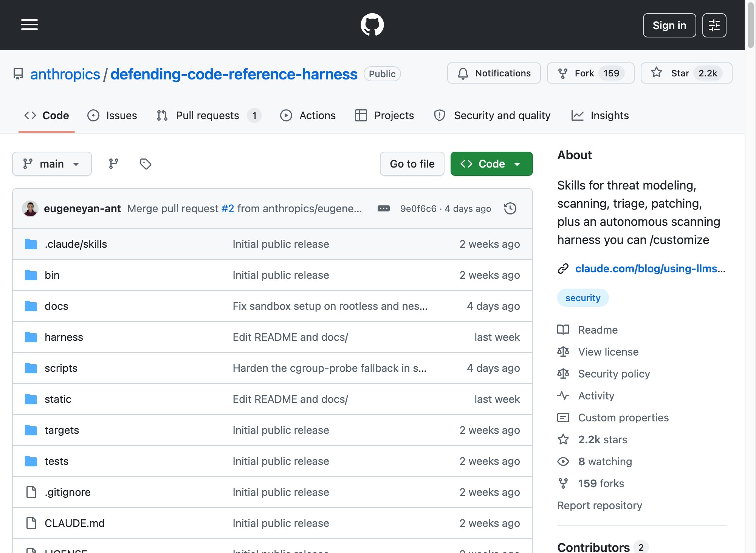This screenshot has height=553, width=756.
Task: Star the repository with Star button
Action: tap(686, 73)
